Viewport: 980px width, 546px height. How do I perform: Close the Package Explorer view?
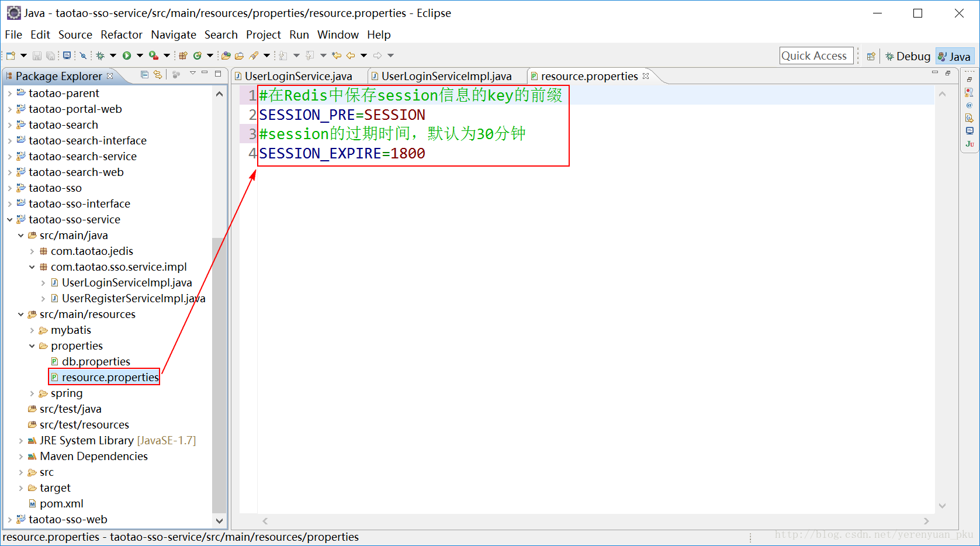tap(110, 76)
